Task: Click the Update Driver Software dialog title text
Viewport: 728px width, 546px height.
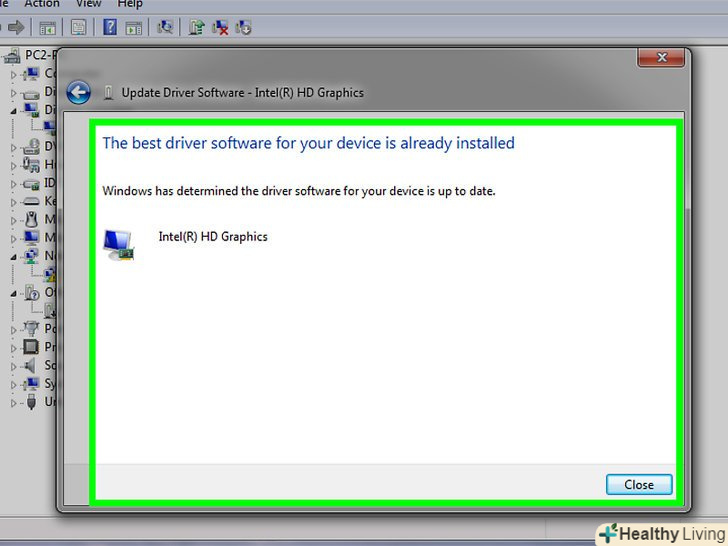Action: pyautogui.click(x=242, y=93)
